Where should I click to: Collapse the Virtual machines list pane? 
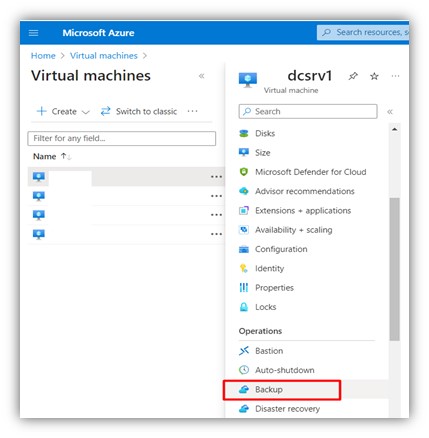[201, 76]
